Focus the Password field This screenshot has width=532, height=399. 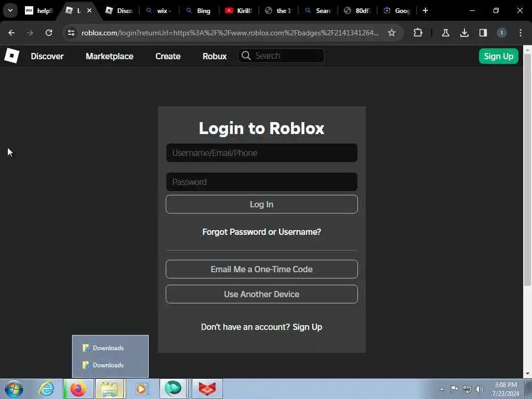click(262, 182)
